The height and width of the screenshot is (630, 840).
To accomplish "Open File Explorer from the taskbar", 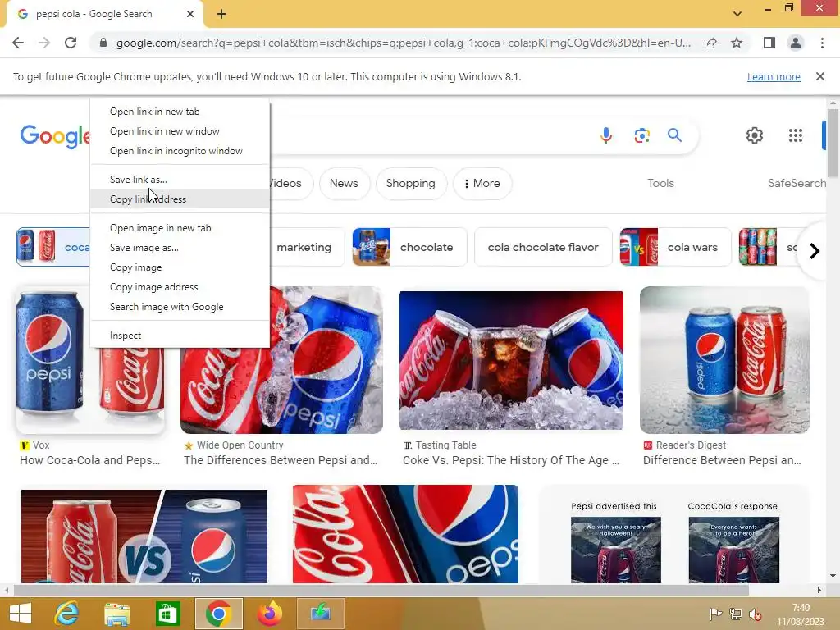I will (116, 614).
